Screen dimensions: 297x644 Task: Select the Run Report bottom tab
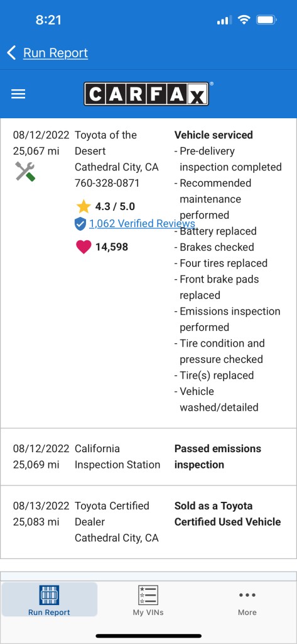click(x=49, y=601)
